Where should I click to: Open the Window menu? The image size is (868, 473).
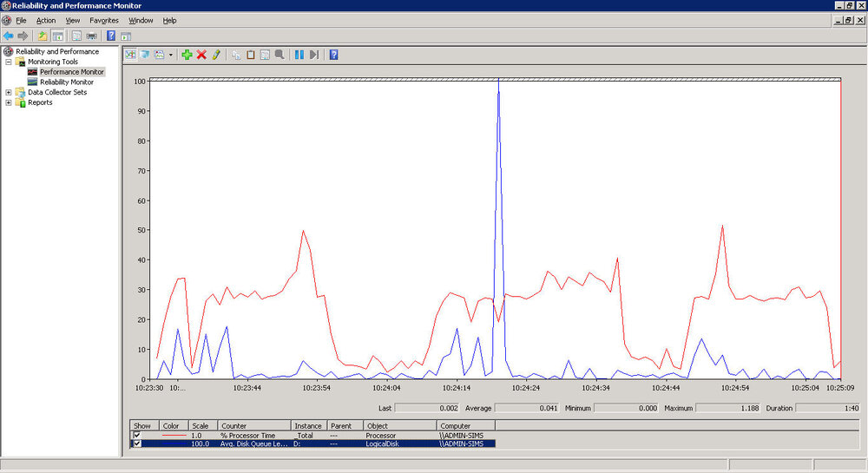[141, 21]
